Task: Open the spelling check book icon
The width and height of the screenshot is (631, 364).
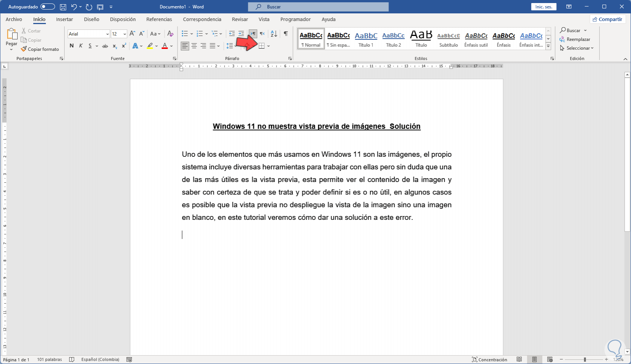Action: click(72, 360)
